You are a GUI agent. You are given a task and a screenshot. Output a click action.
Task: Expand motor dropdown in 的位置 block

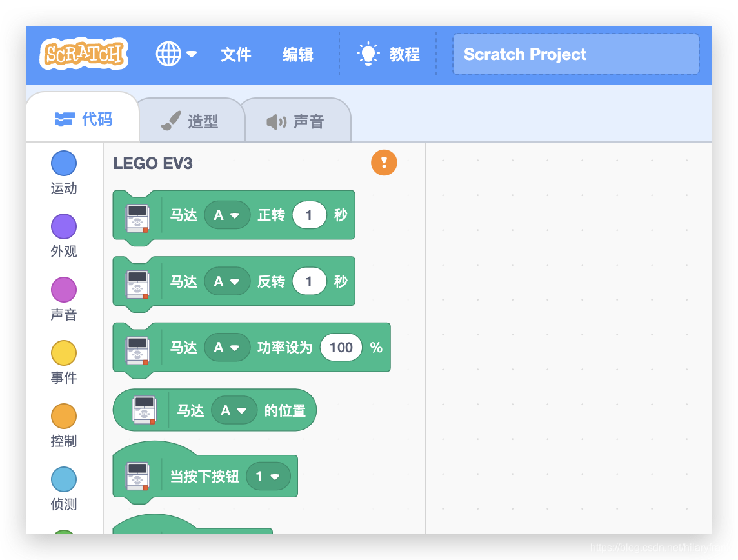[234, 410]
